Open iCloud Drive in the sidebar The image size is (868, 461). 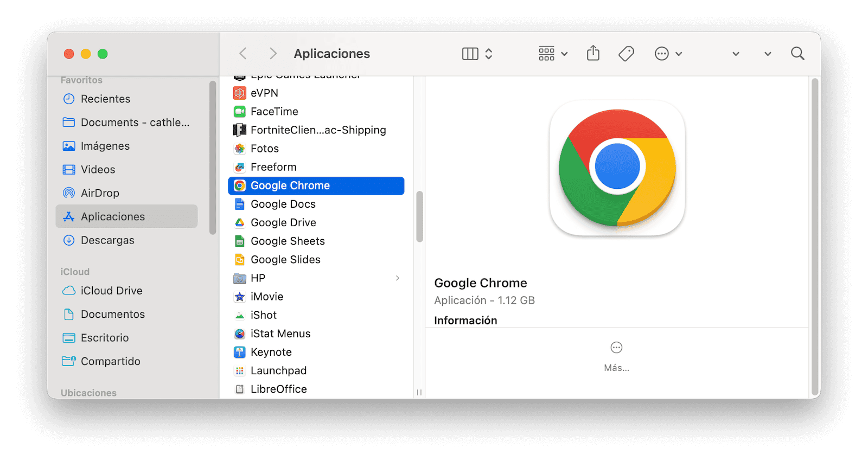point(126,290)
